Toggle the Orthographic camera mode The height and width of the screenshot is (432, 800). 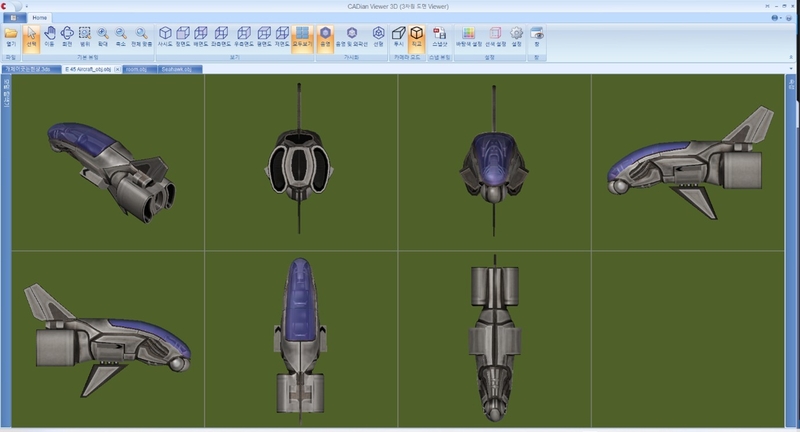coord(417,37)
